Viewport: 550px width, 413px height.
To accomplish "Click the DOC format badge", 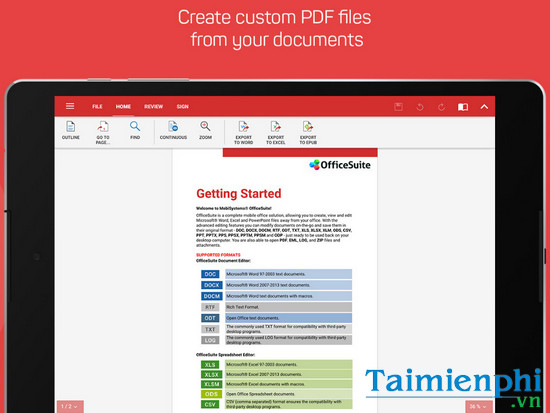I will click(x=210, y=274).
